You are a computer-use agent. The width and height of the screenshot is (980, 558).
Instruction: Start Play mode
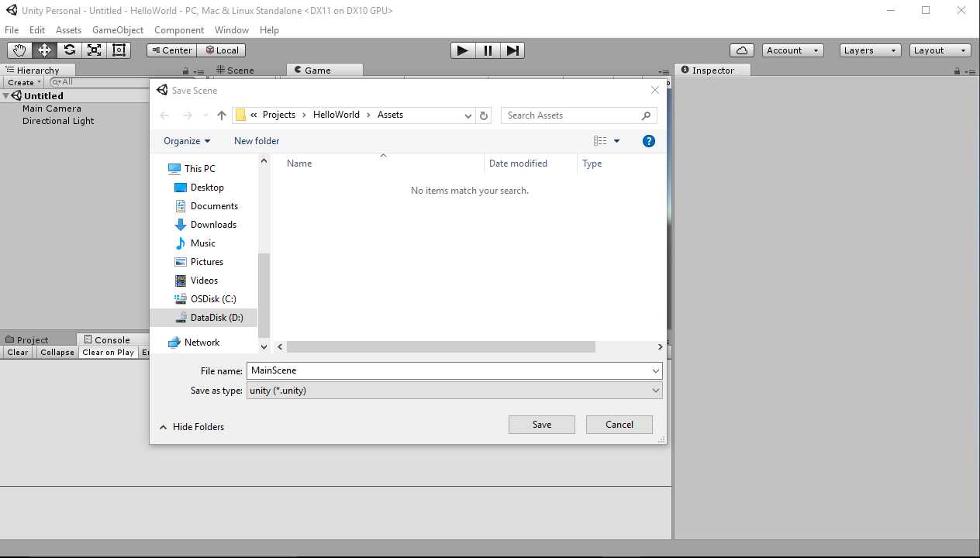[x=463, y=50]
